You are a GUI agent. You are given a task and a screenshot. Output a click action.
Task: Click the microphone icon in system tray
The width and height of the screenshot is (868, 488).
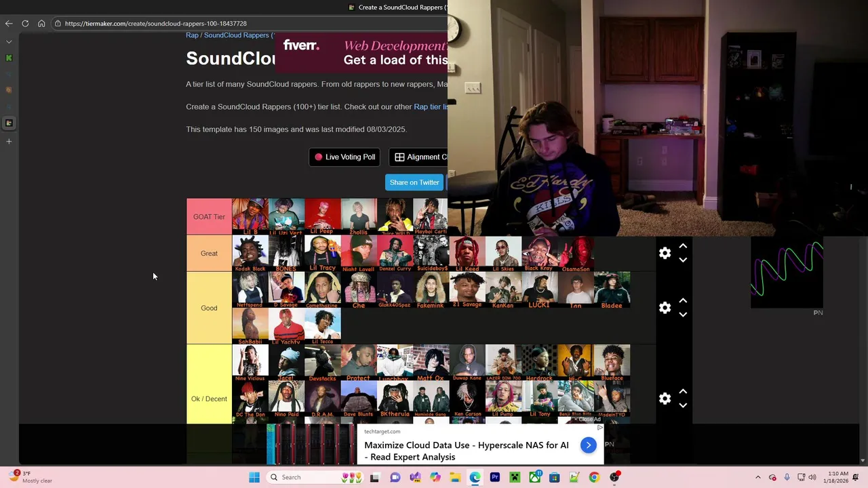[787, 477]
